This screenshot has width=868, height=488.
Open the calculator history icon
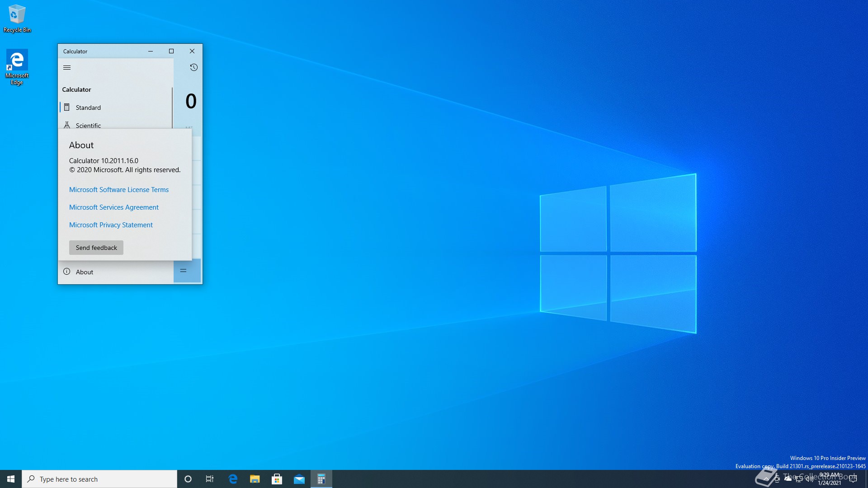click(x=193, y=68)
